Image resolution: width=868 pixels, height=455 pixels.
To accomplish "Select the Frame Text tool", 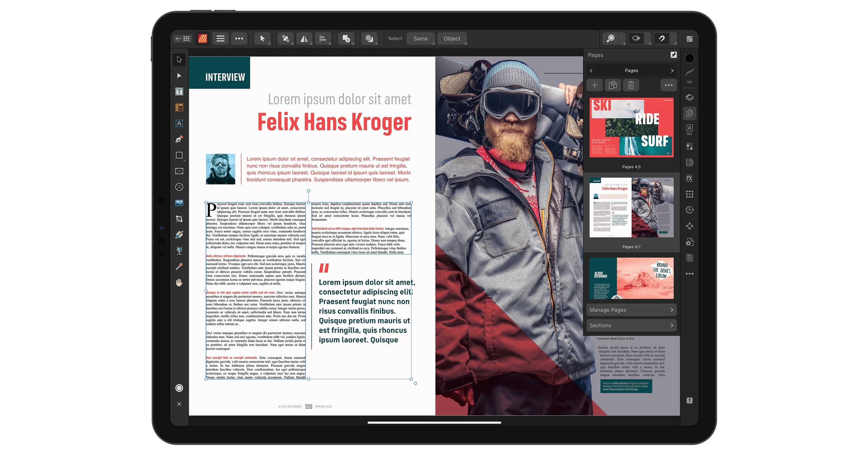I will pyautogui.click(x=179, y=91).
